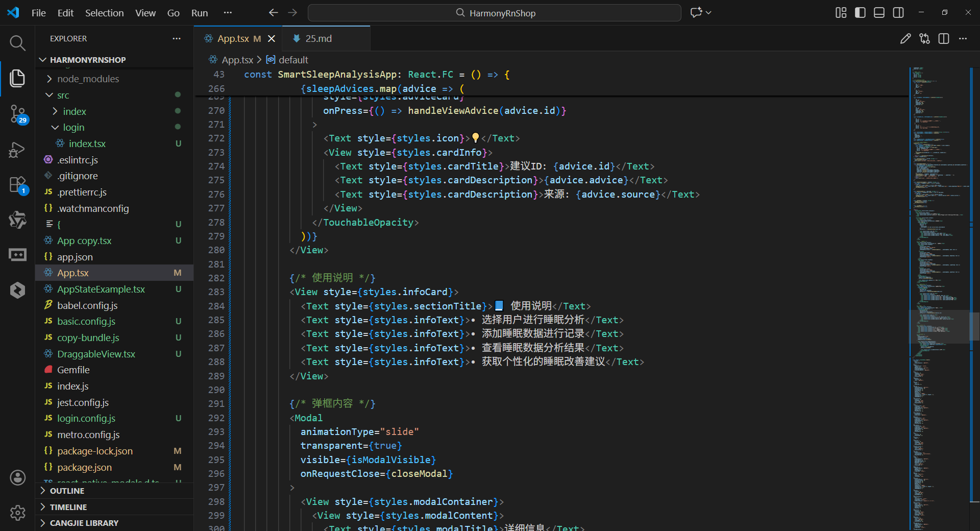Screen dimensions: 980x531
Task: Click the HarmonyRnShop command center search box
Action: (x=494, y=13)
